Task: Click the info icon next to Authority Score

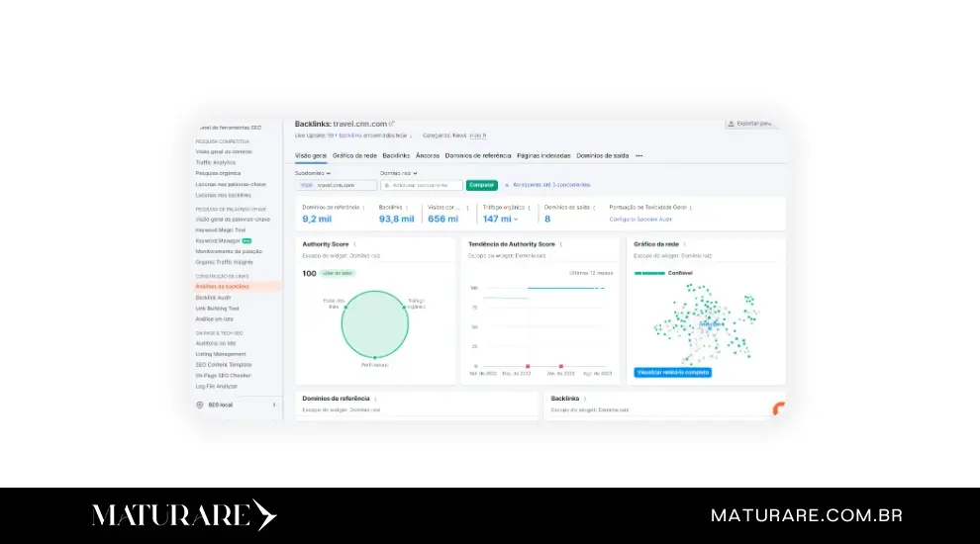Action: (x=354, y=243)
